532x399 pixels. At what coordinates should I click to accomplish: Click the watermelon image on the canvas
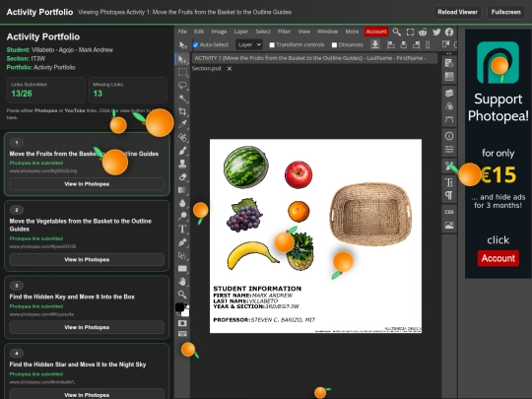point(245,166)
